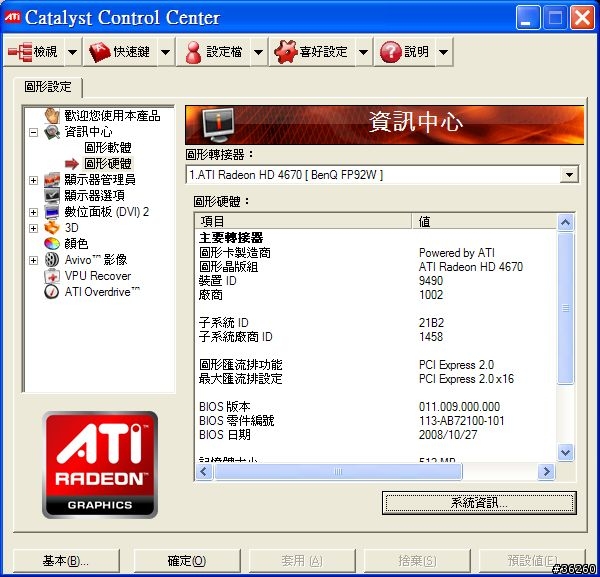Minimize the Catalyst Control Center window
The image size is (600, 577).
(x=528, y=18)
